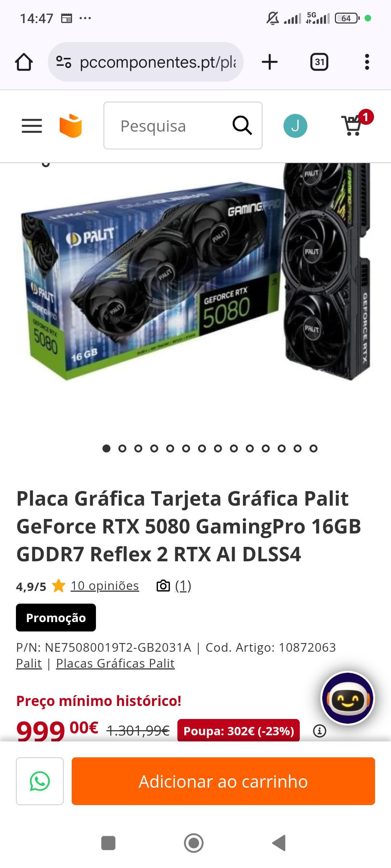Follow the Placas Gráficas Palit link
Image resolution: width=391 pixels, height=868 pixels.
pyautogui.click(x=115, y=663)
